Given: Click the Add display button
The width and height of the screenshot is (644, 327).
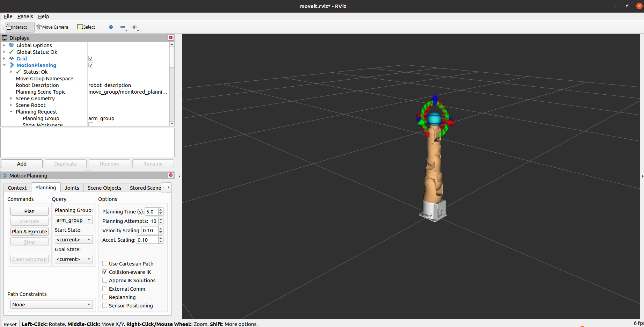Looking at the screenshot, I should click(22, 163).
